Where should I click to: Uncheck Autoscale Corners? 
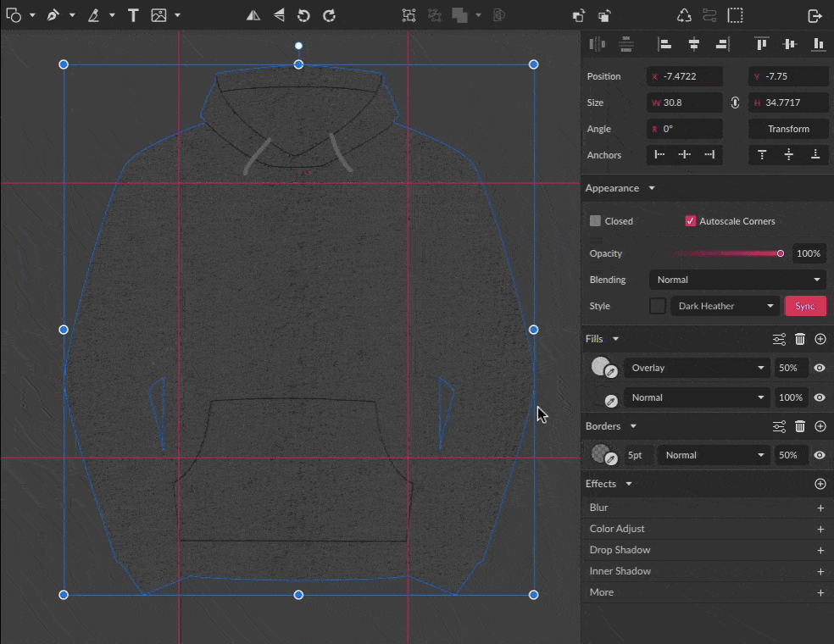(x=691, y=221)
